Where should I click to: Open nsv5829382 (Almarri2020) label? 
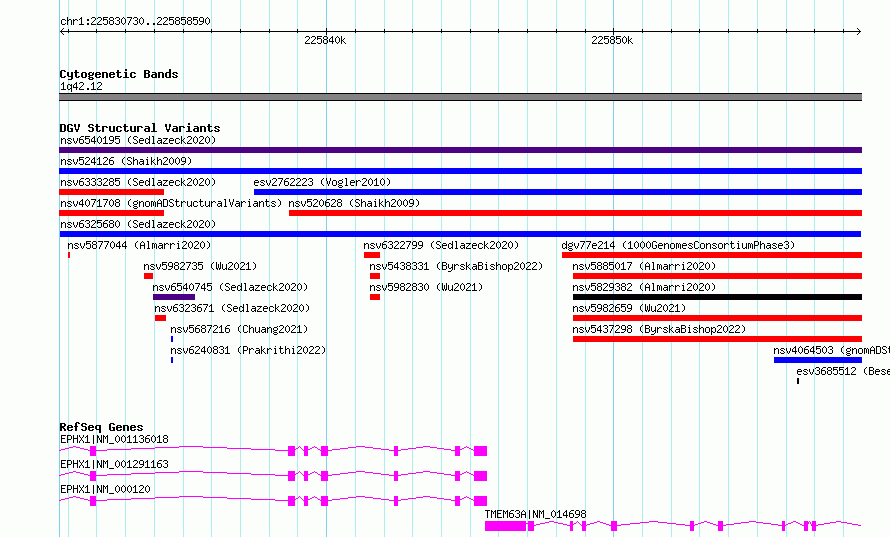coord(644,287)
